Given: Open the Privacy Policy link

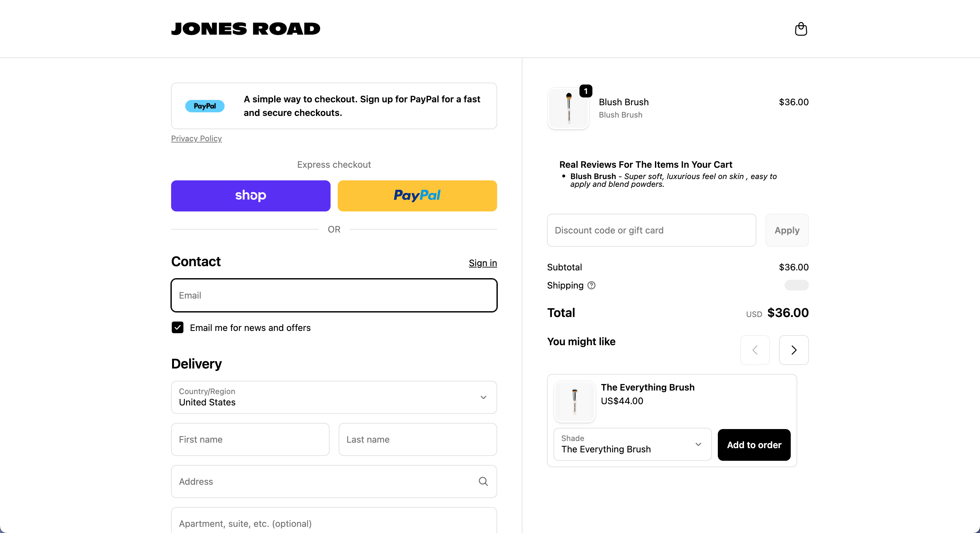Looking at the screenshot, I should [196, 138].
